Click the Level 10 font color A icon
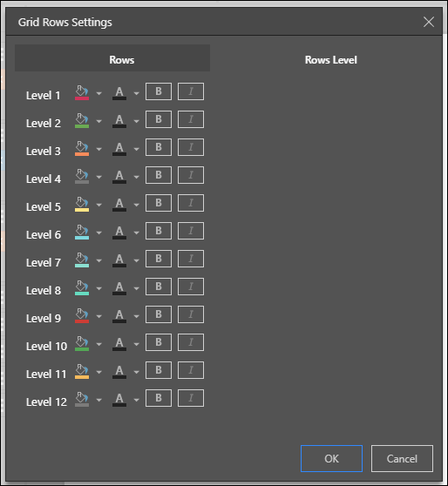Viewport: 448px width, 486px height. point(119,344)
